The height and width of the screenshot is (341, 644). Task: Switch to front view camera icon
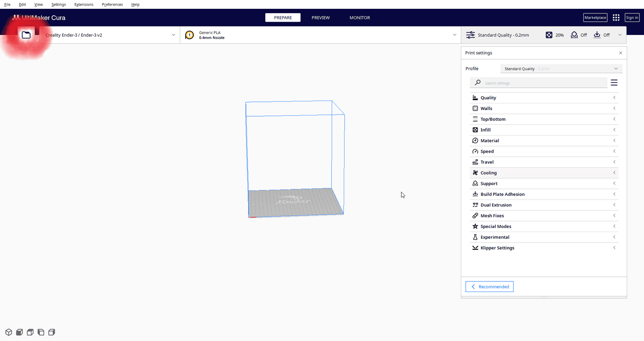click(19, 332)
